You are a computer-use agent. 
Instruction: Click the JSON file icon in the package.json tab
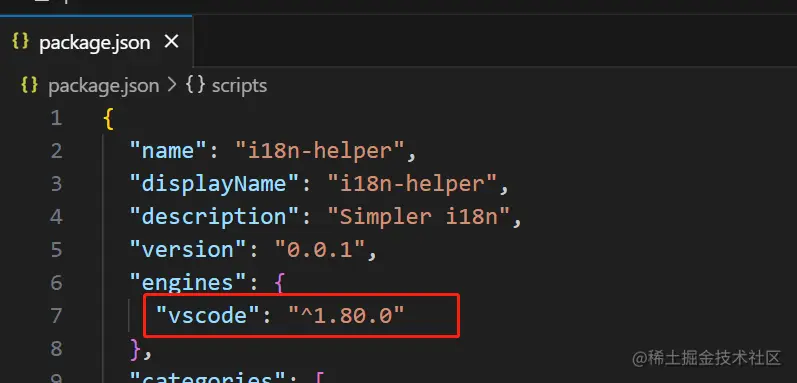20,41
